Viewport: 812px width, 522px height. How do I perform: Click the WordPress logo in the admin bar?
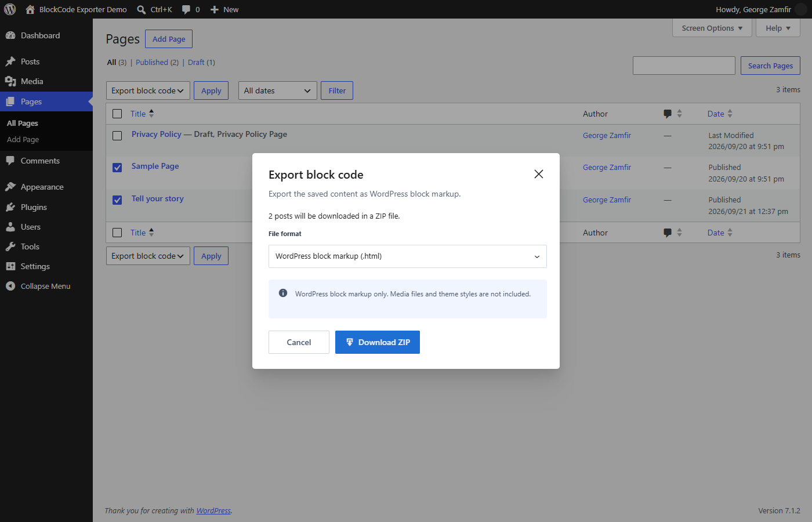pos(10,9)
